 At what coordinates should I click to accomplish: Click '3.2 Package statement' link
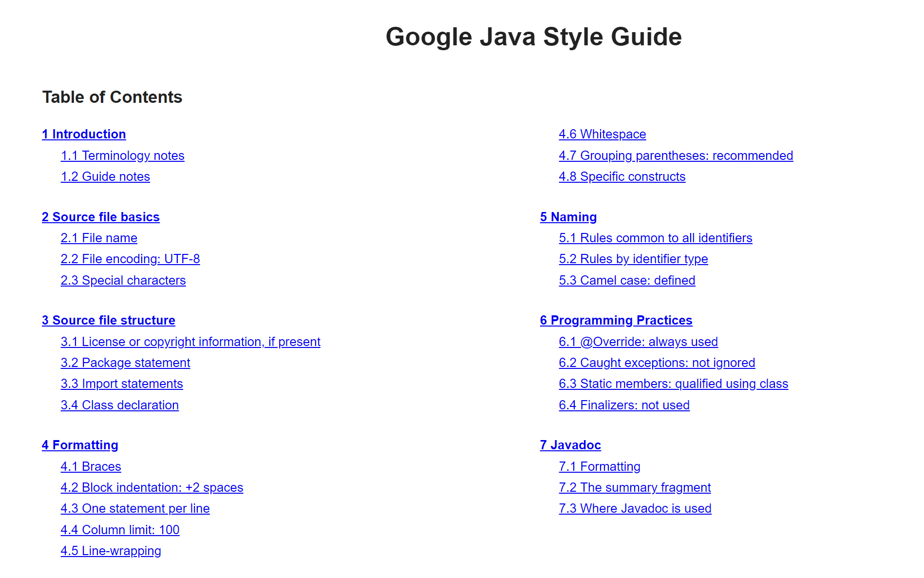pyautogui.click(x=126, y=363)
